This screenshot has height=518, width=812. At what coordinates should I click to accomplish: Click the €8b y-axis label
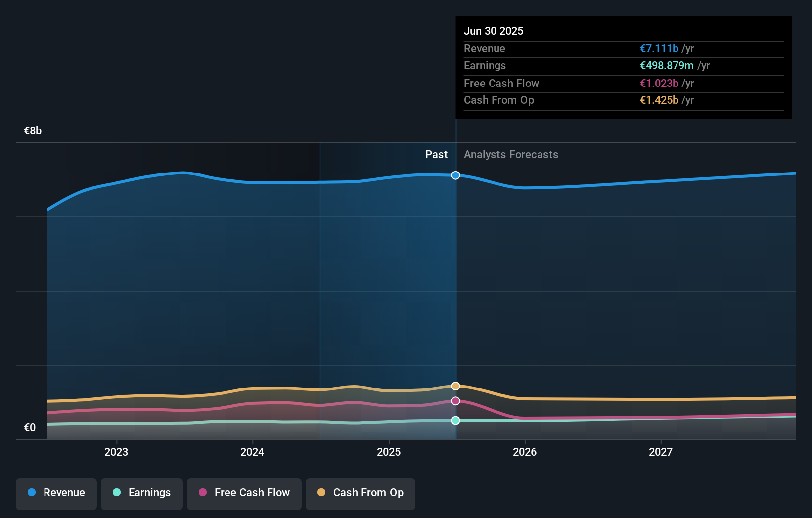33,131
